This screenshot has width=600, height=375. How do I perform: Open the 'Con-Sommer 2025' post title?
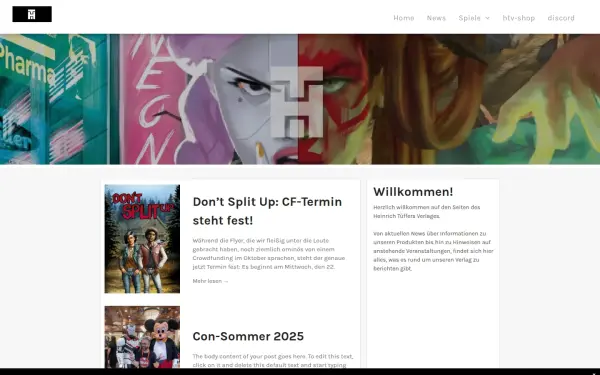(248, 336)
